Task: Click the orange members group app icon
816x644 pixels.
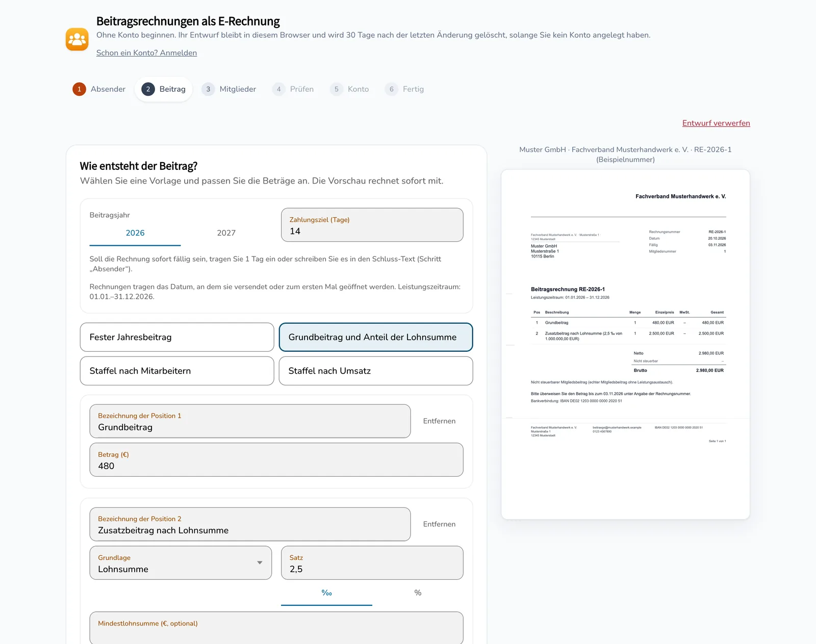Action: click(x=77, y=39)
